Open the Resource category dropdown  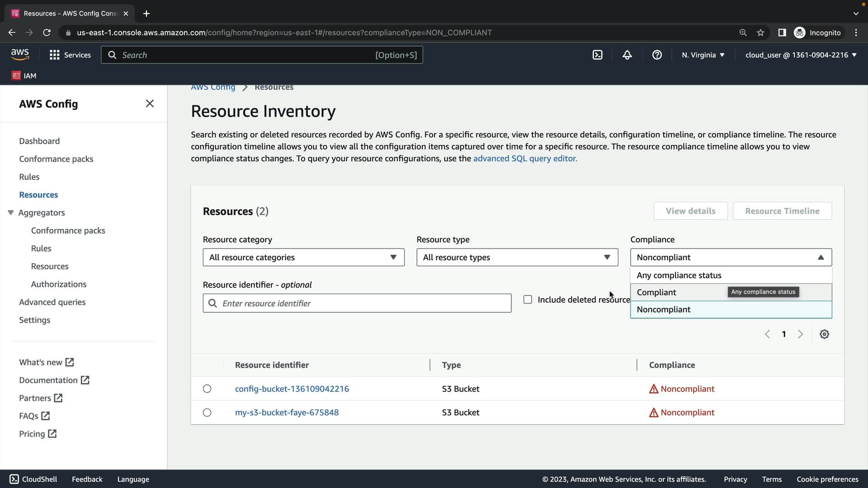pos(303,257)
